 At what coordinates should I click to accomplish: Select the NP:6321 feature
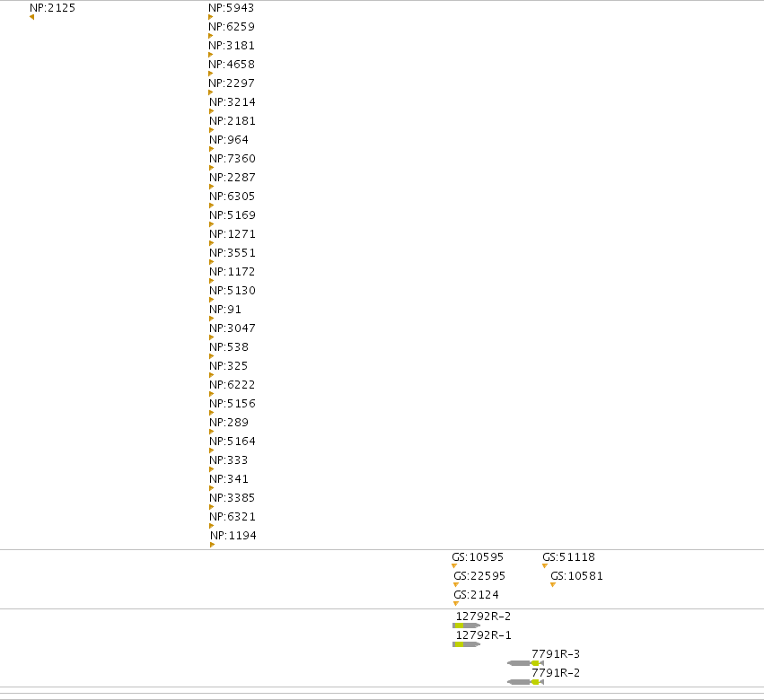233,517
